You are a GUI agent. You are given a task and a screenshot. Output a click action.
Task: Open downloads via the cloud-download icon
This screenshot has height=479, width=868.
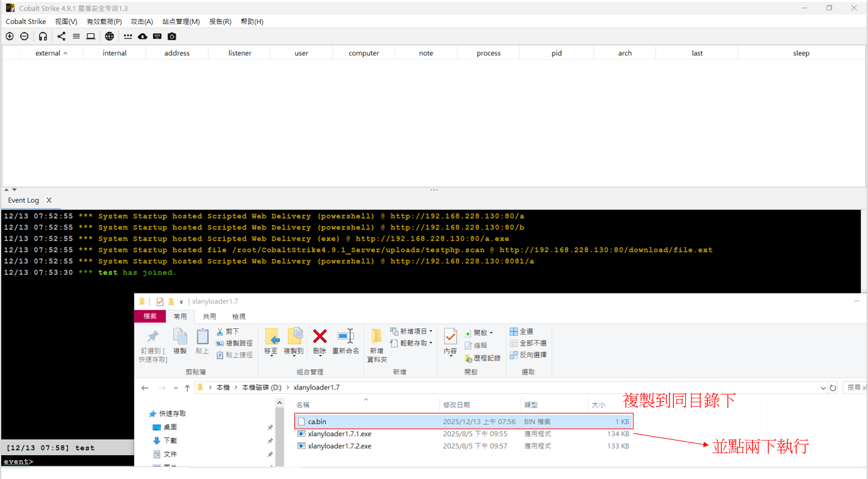point(142,37)
